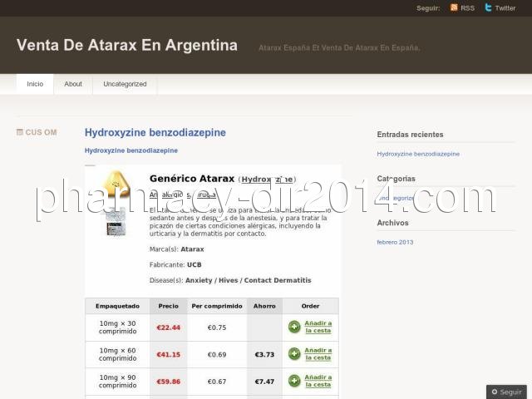Click the Marca(s): Atarax line

[177, 249]
